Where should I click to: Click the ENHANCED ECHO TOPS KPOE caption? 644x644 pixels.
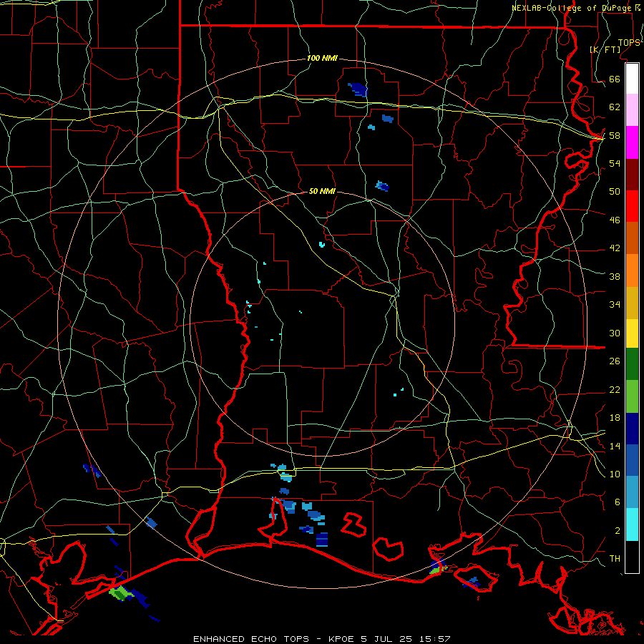[322, 639]
